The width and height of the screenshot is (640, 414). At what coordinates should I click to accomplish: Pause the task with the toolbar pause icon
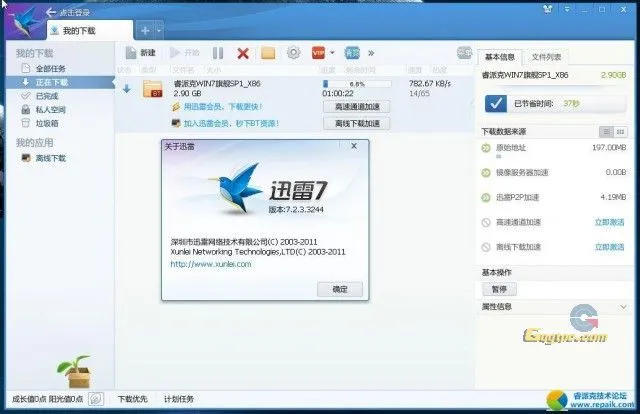pos(218,53)
